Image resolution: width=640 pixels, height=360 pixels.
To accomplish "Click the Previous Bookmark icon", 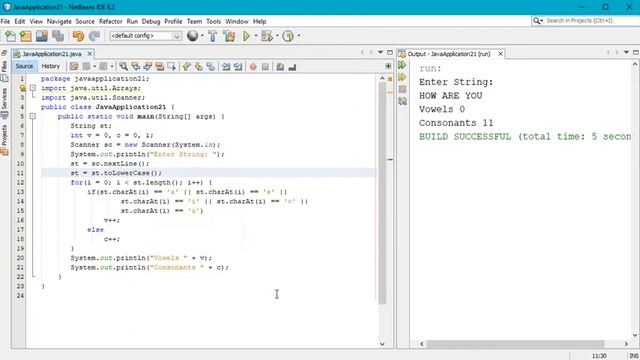I will [187, 67].
